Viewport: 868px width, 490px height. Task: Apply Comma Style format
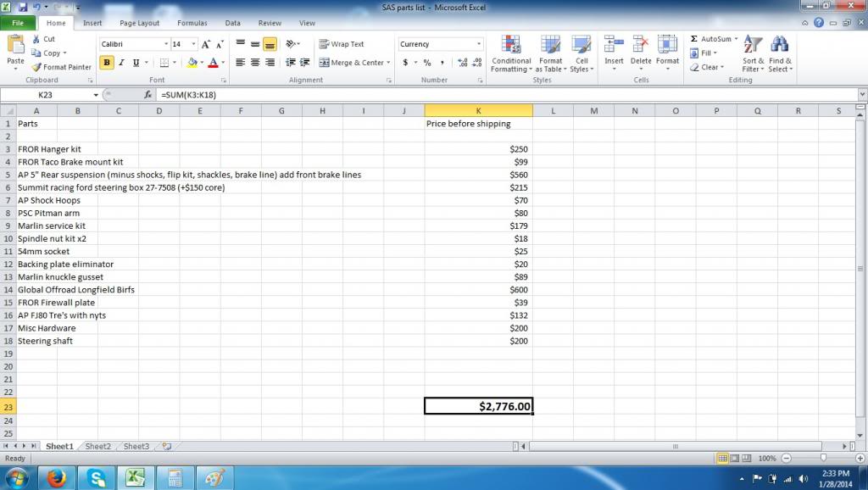click(442, 63)
